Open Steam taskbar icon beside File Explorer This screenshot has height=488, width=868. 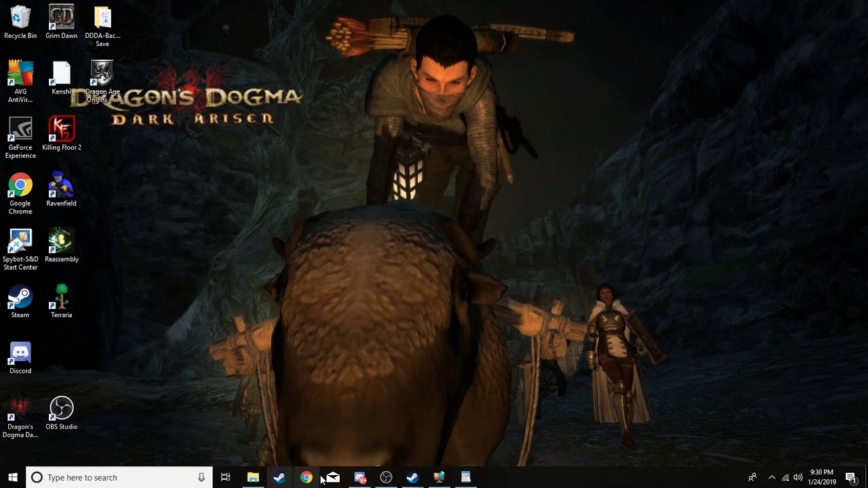[x=279, y=477]
